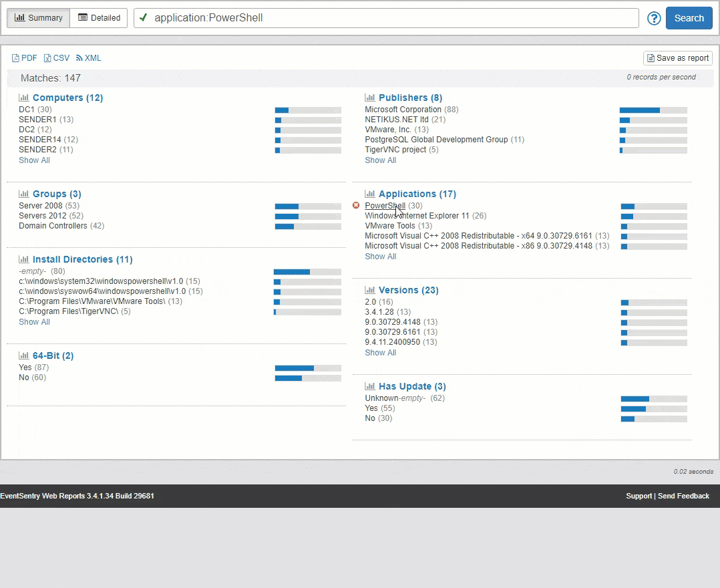
Task: Click the CSV export icon
Action: (x=47, y=58)
